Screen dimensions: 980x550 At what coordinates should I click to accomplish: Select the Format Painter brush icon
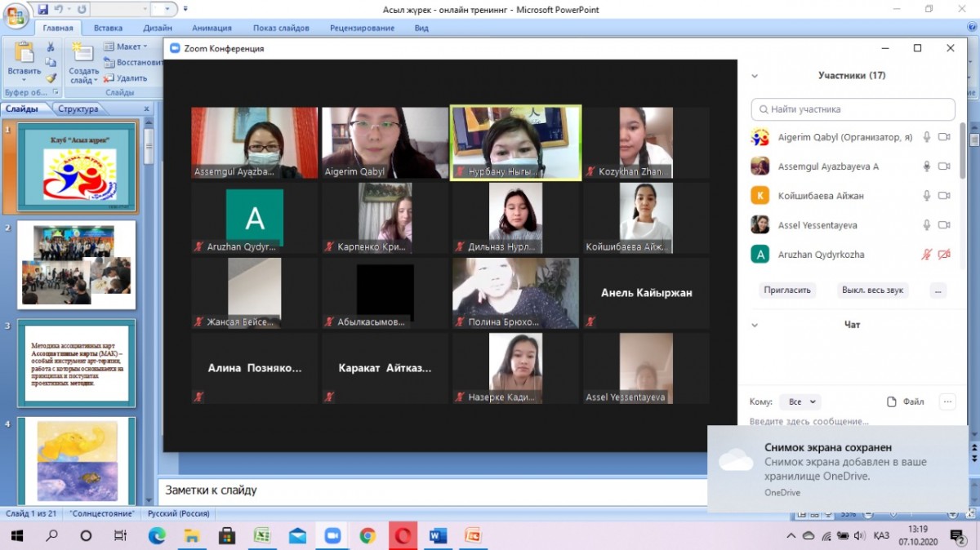[51, 78]
